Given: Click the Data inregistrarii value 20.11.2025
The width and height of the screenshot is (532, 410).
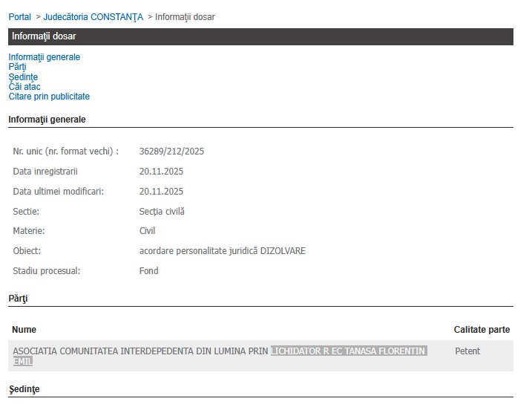Looking at the screenshot, I should 161,172.
